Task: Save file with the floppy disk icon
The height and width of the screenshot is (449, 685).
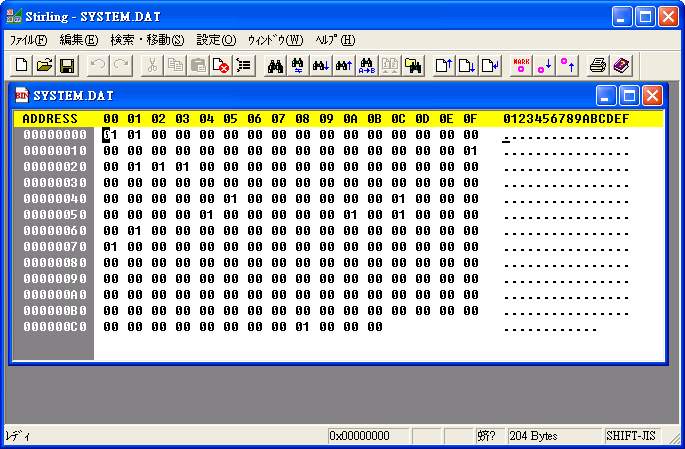Action: [67, 66]
